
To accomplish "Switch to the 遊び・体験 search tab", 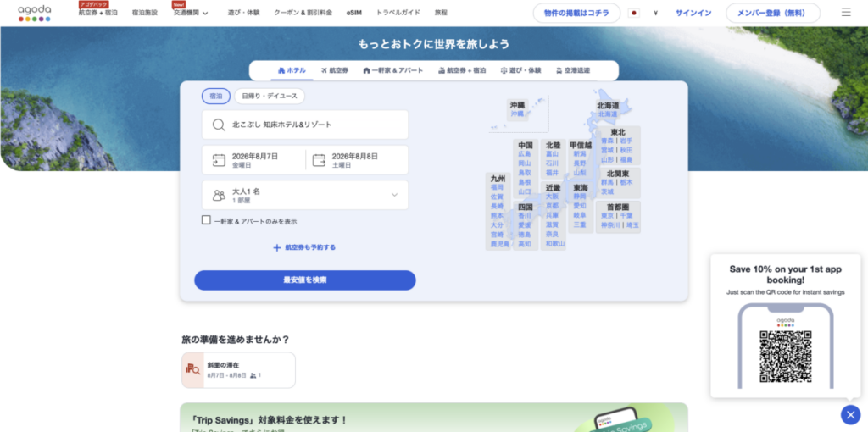I will pyautogui.click(x=521, y=71).
